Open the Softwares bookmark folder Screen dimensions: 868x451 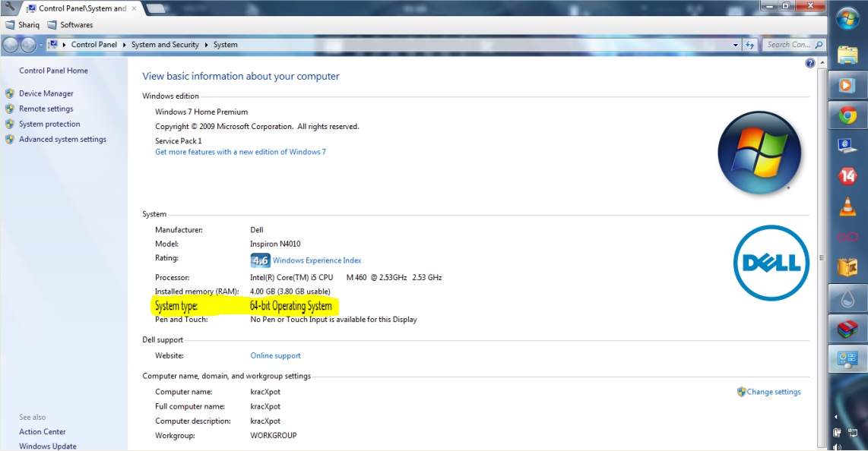click(70, 25)
